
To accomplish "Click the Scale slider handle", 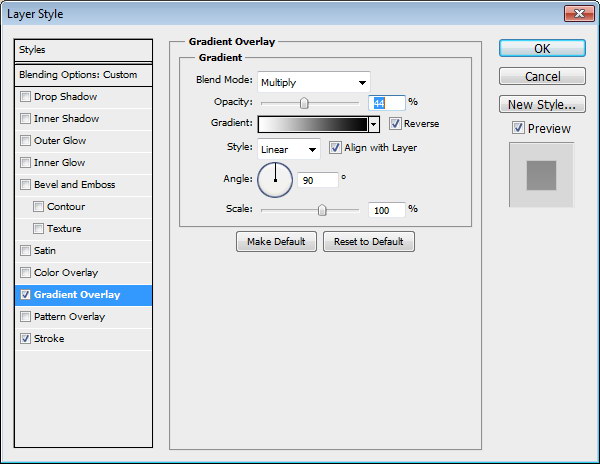I will pos(322,210).
